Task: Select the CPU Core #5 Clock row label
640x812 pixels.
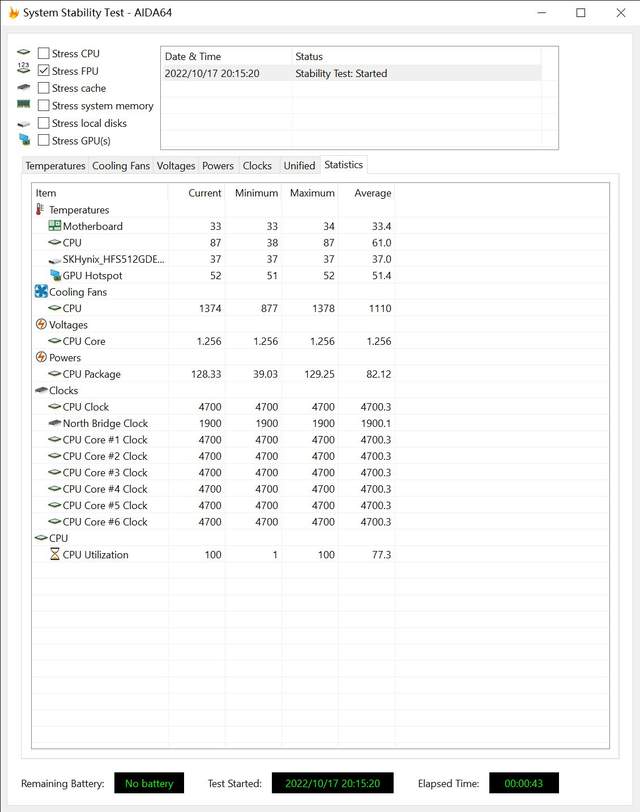Action: pos(105,505)
